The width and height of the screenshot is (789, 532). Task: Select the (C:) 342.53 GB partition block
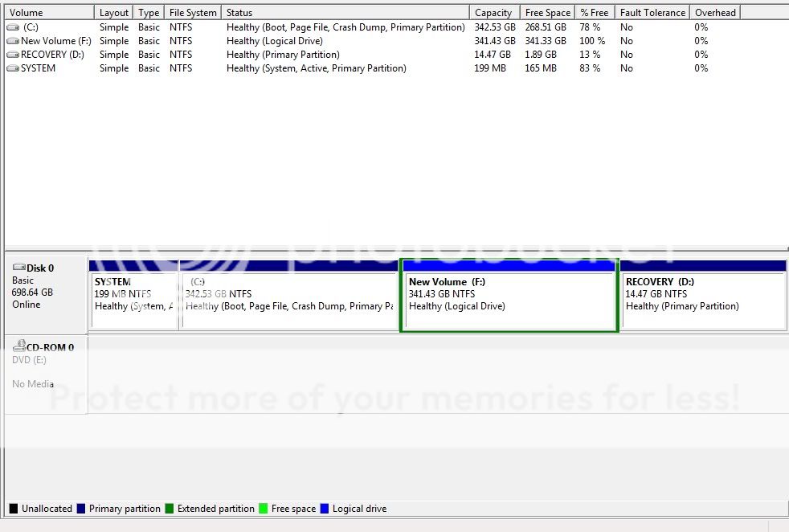[x=289, y=300]
